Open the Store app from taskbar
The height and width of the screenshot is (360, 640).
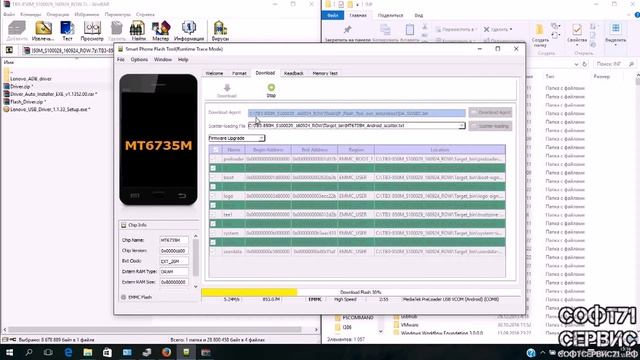click(107, 352)
